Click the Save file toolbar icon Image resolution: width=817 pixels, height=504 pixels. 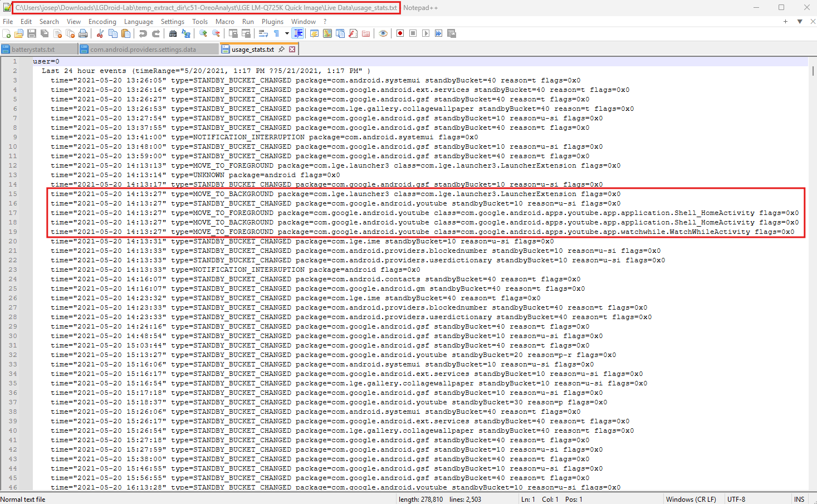[32, 33]
